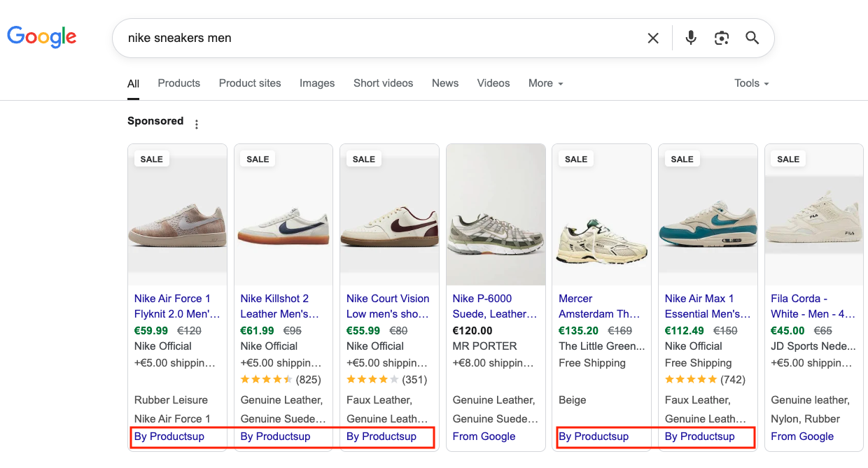Click the star rating with (351) reviews

[x=386, y=380]
